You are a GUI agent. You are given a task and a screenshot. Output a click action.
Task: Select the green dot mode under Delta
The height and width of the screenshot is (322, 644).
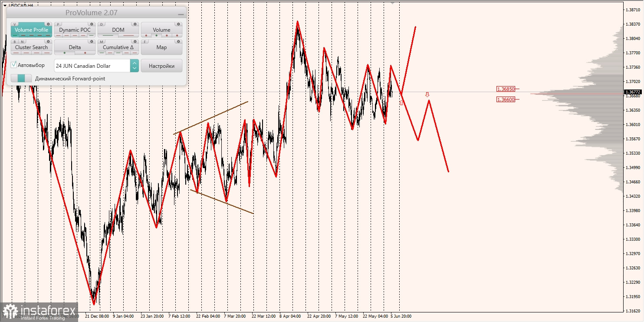65,53
